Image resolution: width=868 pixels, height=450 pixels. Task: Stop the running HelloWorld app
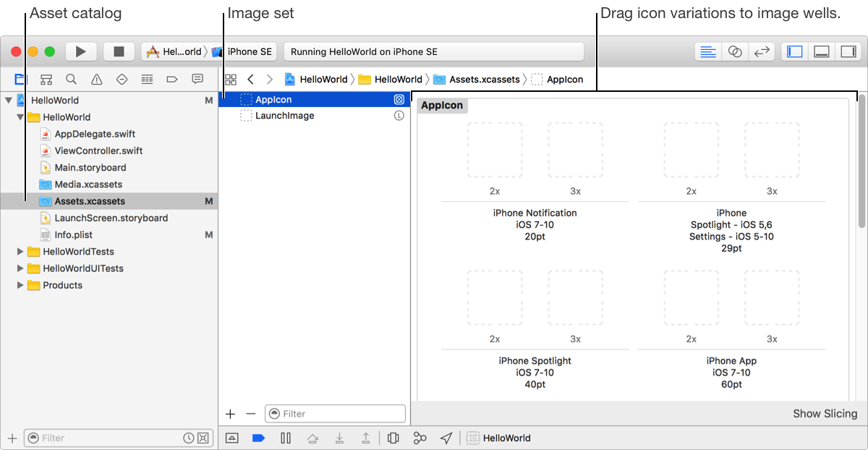tap(119, 51)
